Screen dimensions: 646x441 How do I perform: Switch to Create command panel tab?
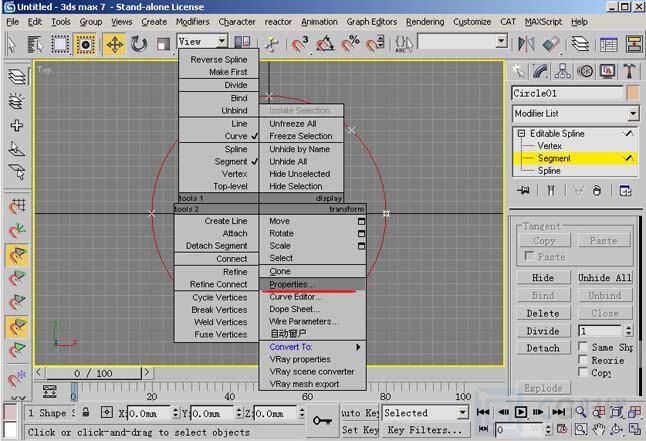click(519, 71)
